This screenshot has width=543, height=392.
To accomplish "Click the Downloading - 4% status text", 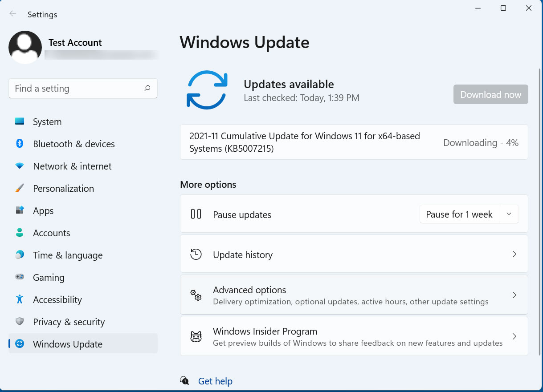I will point(481,143).
